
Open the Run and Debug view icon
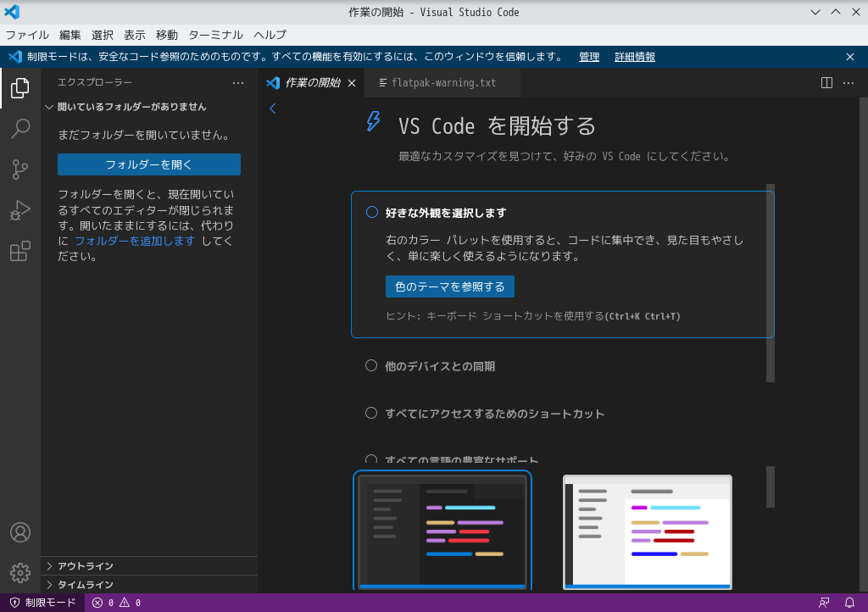coord(20,210)
